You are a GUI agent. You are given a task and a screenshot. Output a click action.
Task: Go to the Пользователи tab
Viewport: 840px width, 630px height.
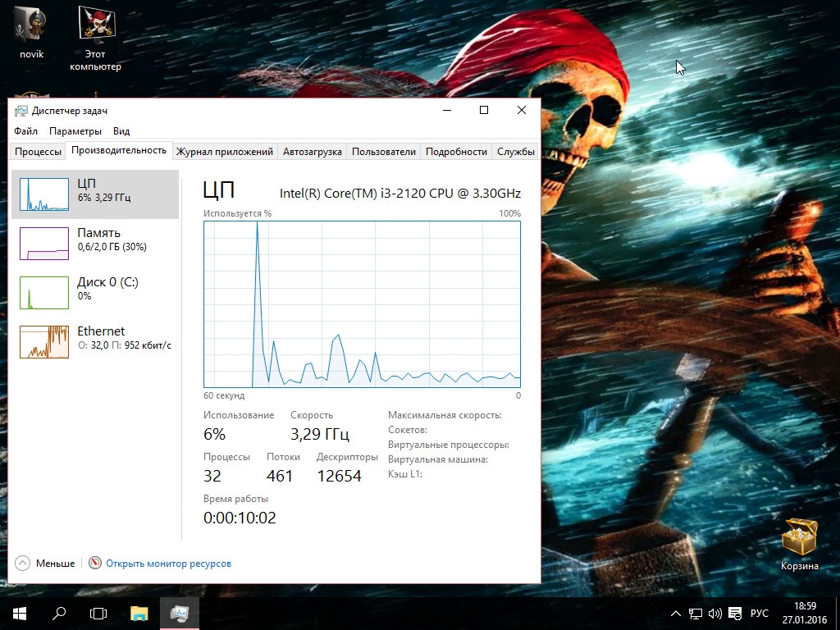(384, 152)
